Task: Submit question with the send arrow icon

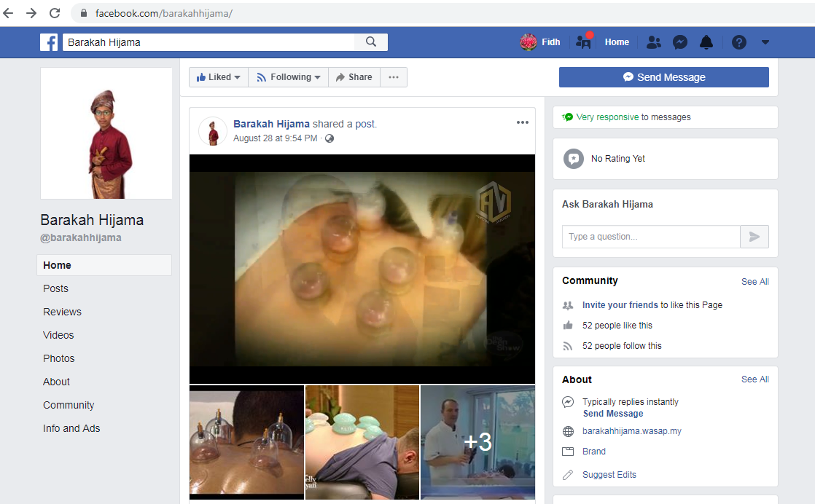Action: (x=754, y=237)
